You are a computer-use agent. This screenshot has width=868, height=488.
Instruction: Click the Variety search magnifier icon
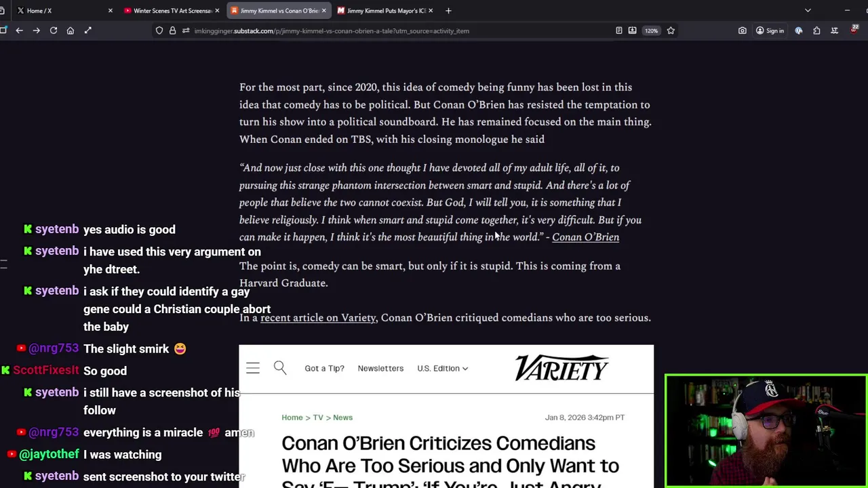click(280, 368)
